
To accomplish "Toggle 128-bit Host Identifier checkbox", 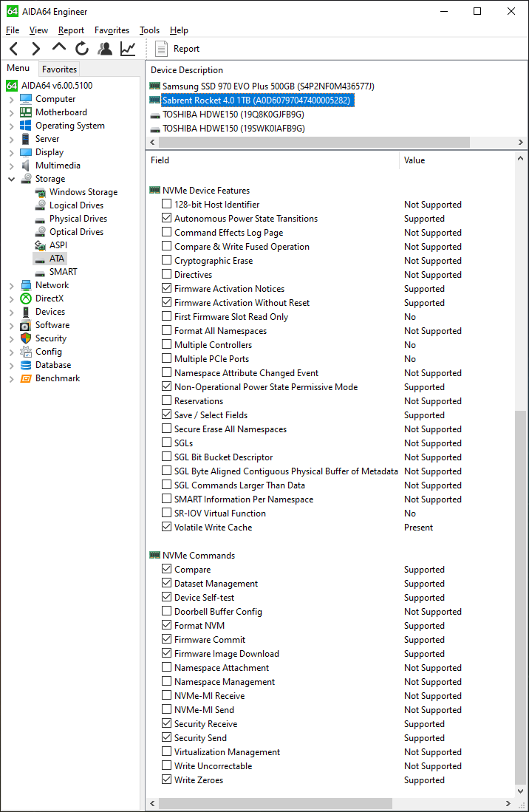I will 167,204.
